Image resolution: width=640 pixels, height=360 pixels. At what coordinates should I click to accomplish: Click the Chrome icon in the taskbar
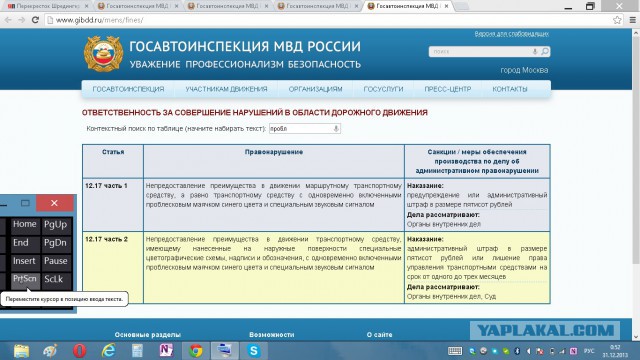coord(196,351)
